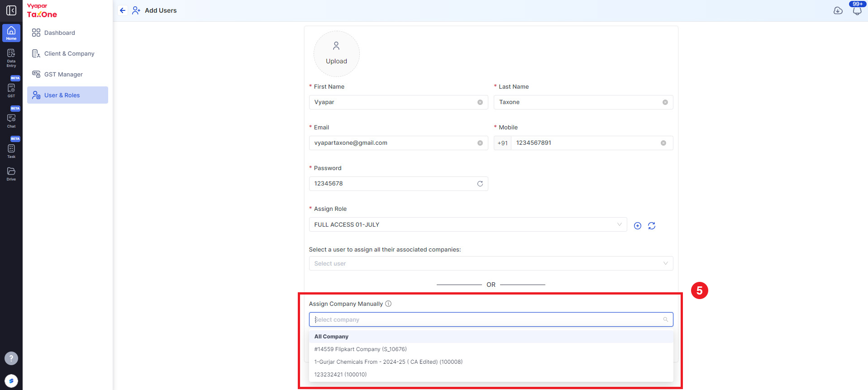Open the Data Entry section
The width and height of the screenshot is (868, 390).
(x=11, y=58)
